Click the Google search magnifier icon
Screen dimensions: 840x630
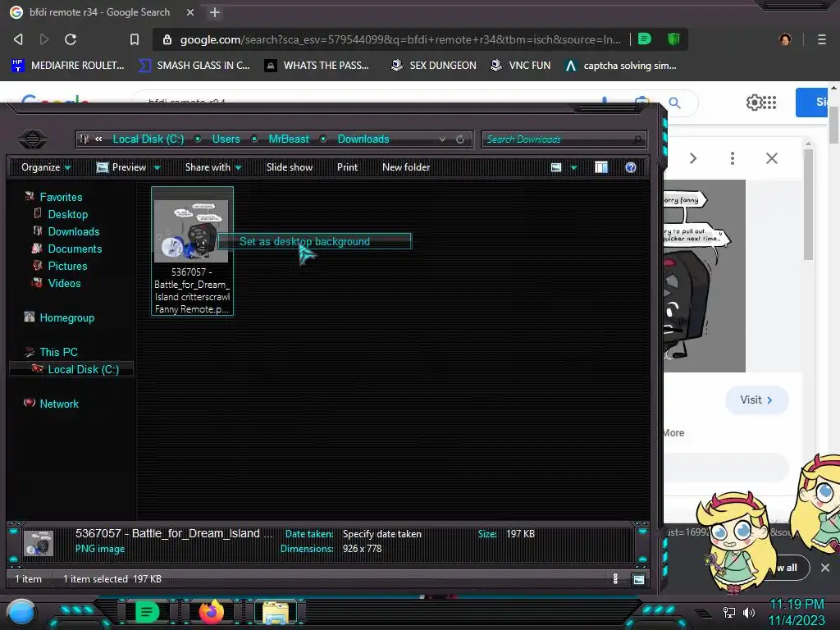[674, 103]
